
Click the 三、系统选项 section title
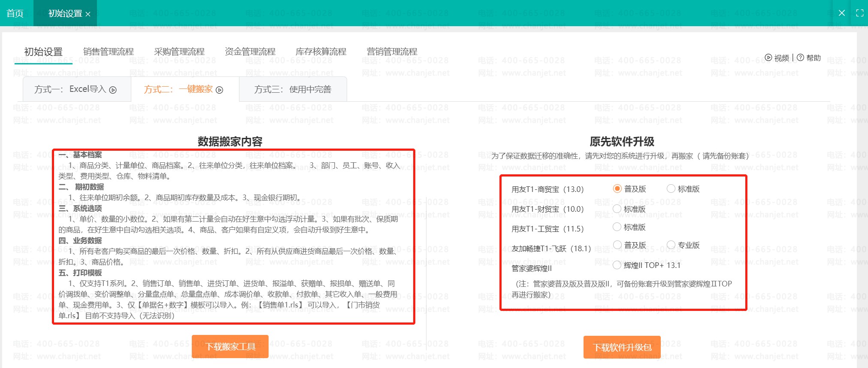click(x=80, y=208)
